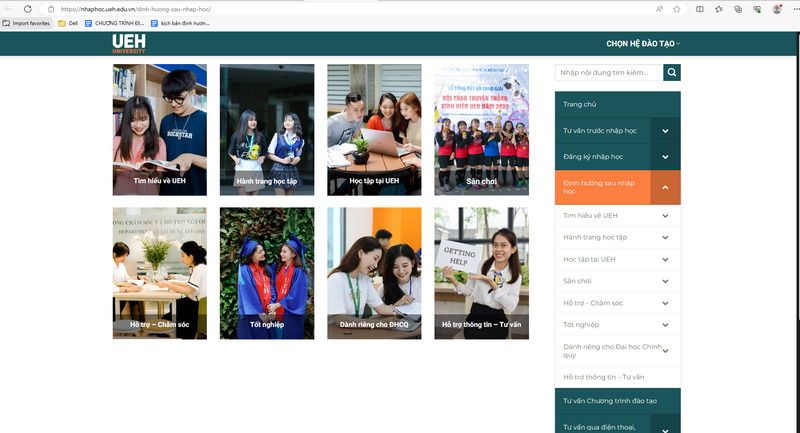800x433 pixels.
Task: Open the browser essentials heart icon
Action: 757,9
